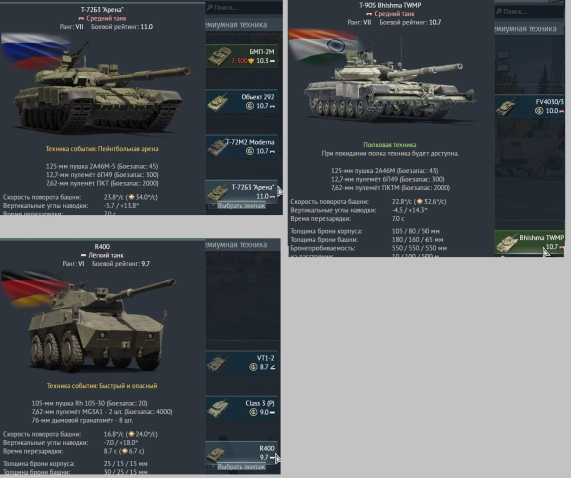The width and height of the screenshot is (571, 478).
Task: Click the VT1-2 tank icon
Action: 218,363
